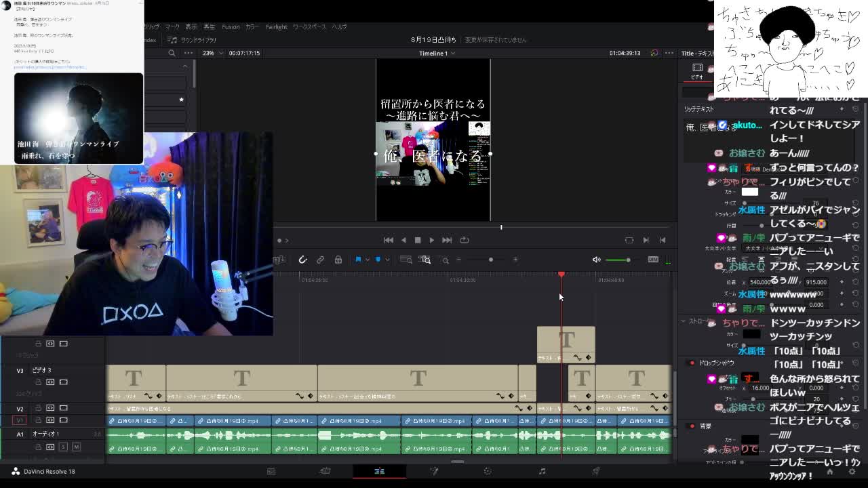The height and width of the screenshot is (488, 868).
Task: Click match frame icon under viewer
Action: 629,240
